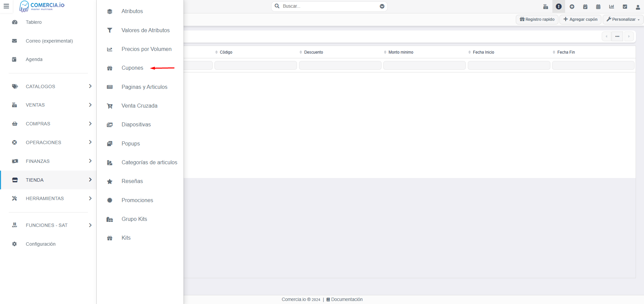Click the Popups windows icon
The width and height of the screenshot is (644, 304).
click(110, 144)
